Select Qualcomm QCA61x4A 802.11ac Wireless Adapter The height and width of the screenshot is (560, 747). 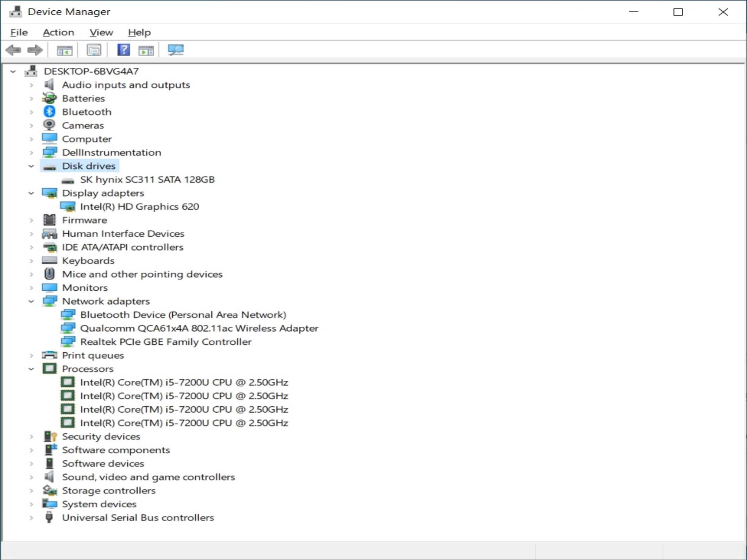click(199, 328)
